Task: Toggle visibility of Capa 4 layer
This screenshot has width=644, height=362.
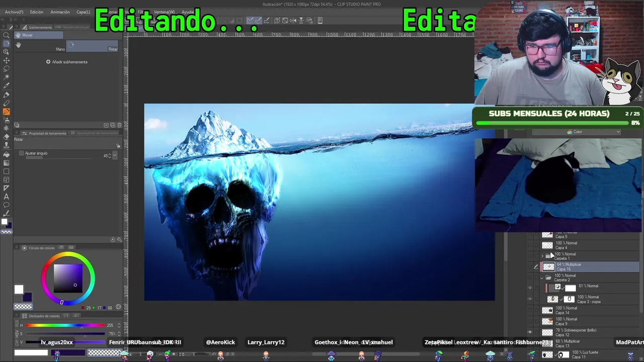Action: (x=529, y=245)
